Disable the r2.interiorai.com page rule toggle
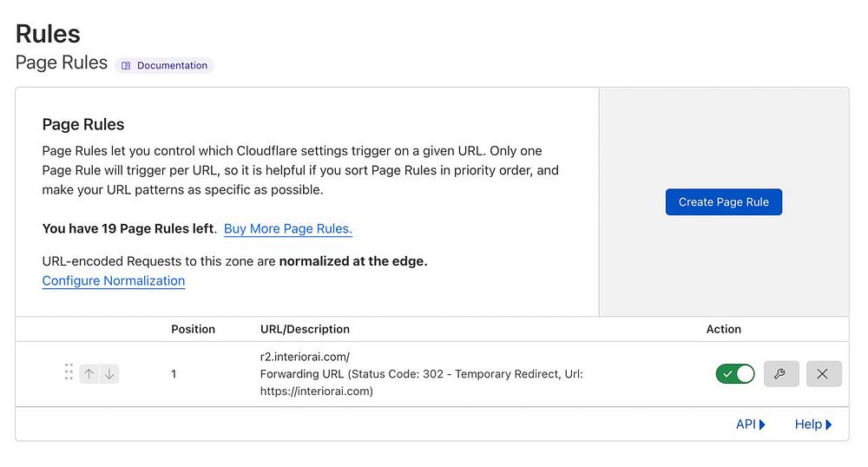This screenshot has height=467, width=868. pyautogui.click(x=735, y=374)
